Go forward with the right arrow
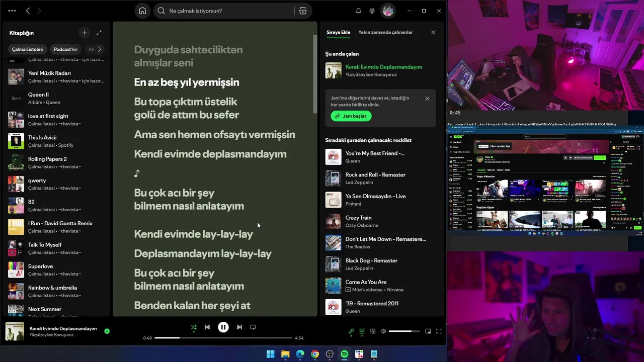 point(39,11)
